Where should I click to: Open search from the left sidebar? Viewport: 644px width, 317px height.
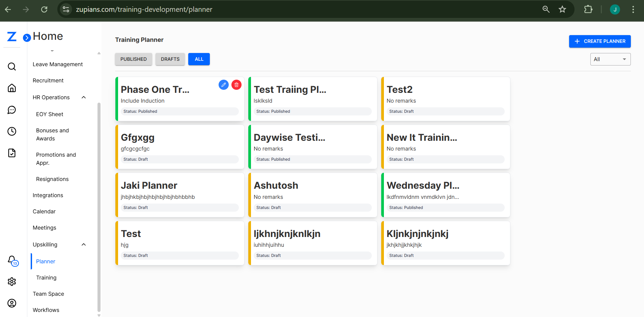tap(12, 66)
